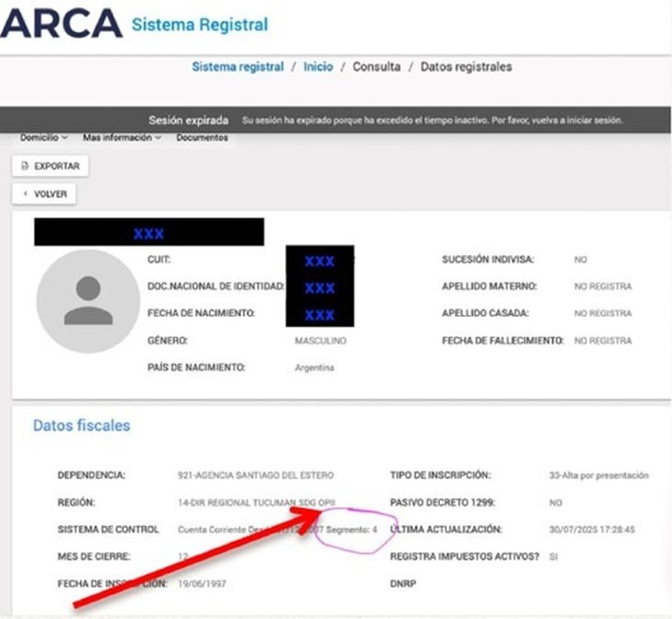672x619 pixels.
Task: Click the Sistema Registral header title
Action: [200, 24]
